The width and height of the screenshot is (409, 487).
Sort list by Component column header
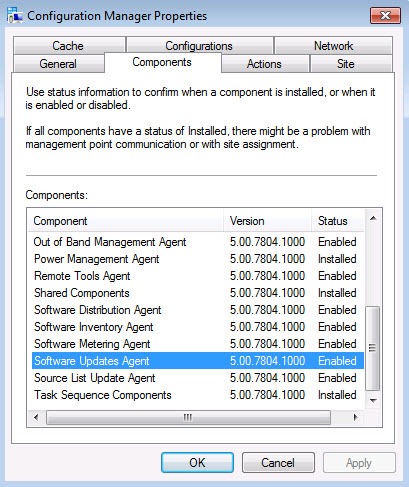126,221
